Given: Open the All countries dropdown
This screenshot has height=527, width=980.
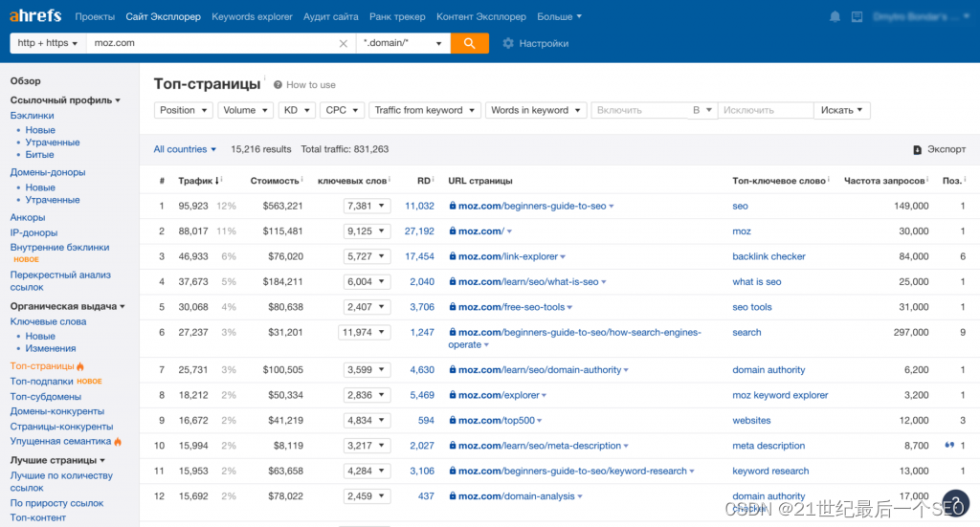Looking at the screenshot, I should [x=185, y=149].
